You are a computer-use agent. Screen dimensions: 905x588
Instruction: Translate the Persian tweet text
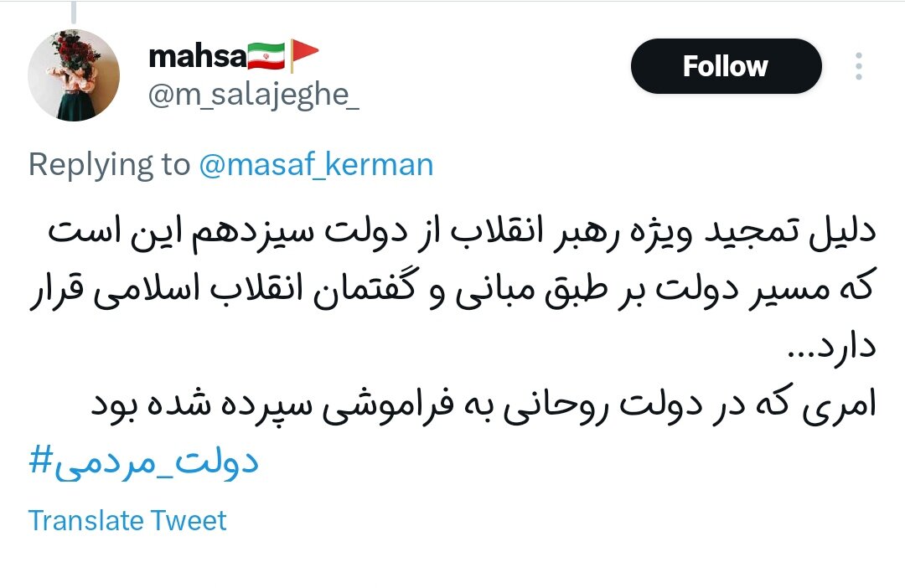126,520
